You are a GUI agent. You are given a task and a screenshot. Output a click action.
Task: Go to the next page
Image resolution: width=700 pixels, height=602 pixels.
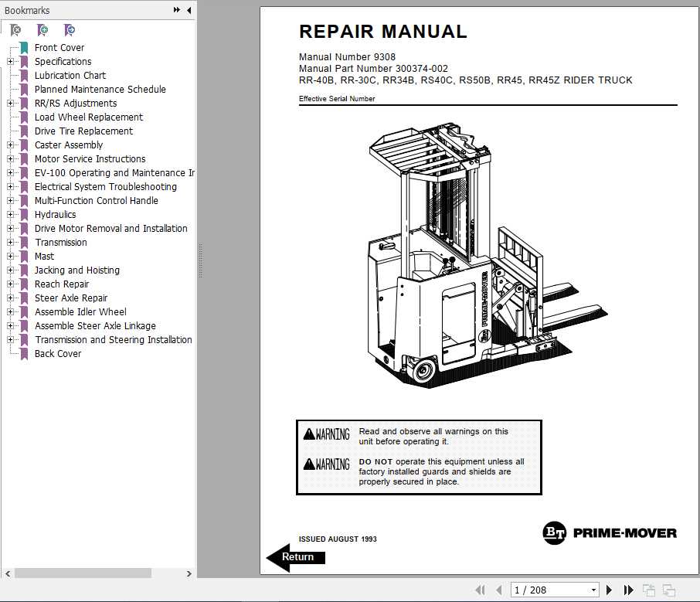coord(608,590)
